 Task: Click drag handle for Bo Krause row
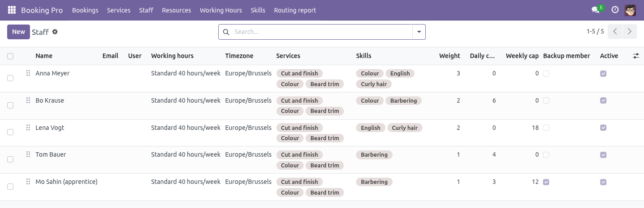point(28,100)
